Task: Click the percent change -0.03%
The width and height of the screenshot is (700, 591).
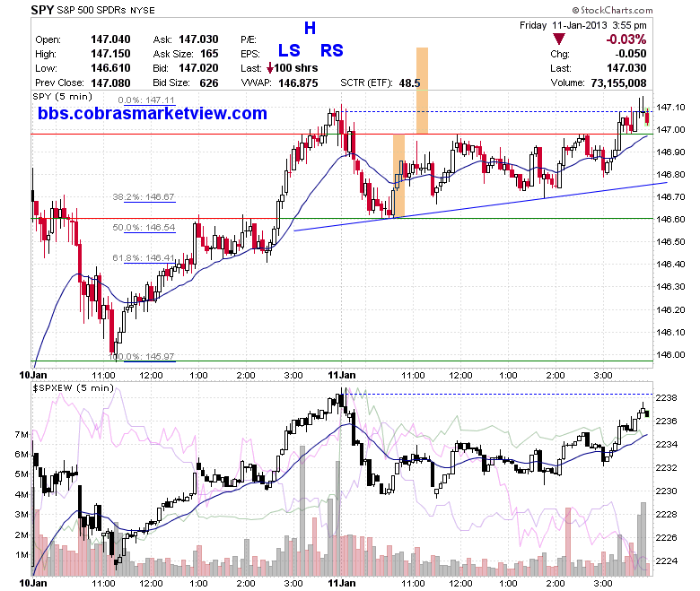Action: [x=626, y=39]
